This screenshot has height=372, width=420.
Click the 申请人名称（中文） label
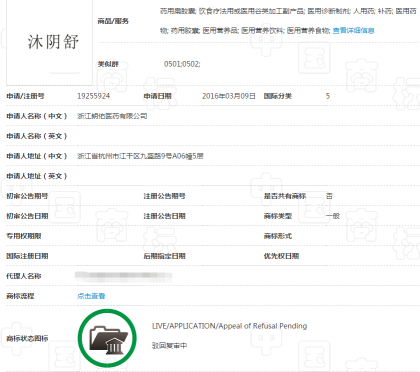click(x=37, y=116)
